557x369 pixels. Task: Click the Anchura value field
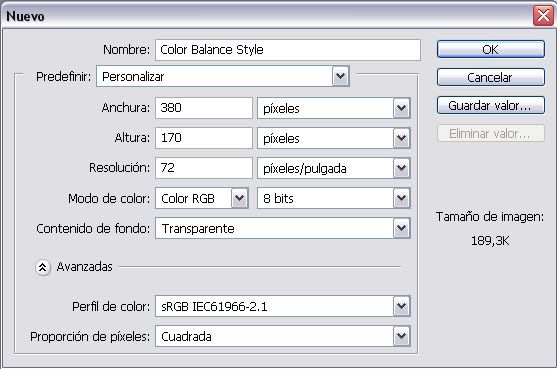point(204,108)
